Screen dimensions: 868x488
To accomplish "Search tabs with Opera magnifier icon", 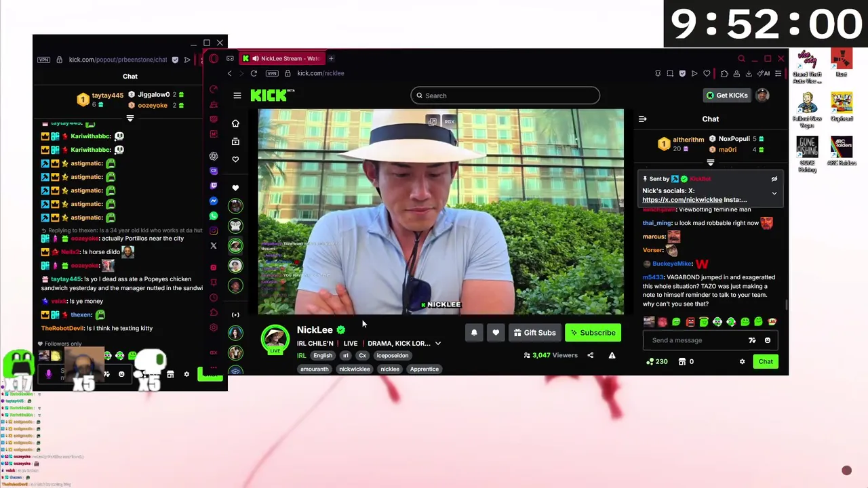I will point(741,59).
